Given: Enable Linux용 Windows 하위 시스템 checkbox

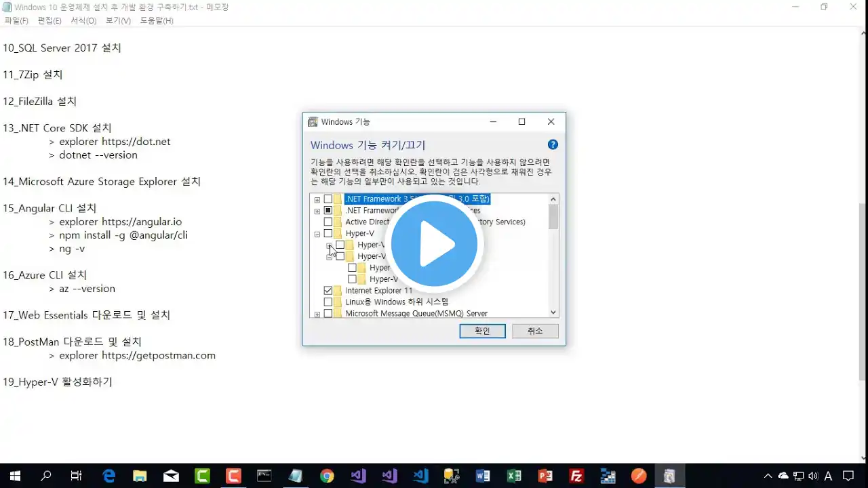Looking at the screenshot, I should tap(328, 302).
